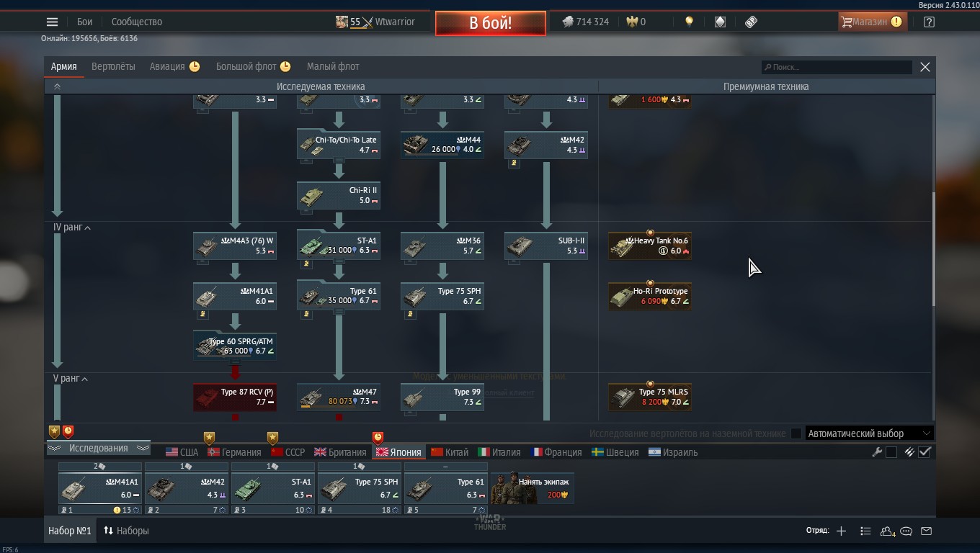
Task: Select M42 in the research tree
Action: (x=546, y=145)
